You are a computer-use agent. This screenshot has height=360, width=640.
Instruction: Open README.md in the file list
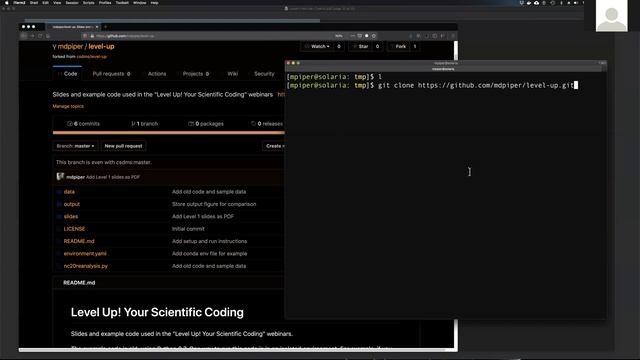click(79, 241)
